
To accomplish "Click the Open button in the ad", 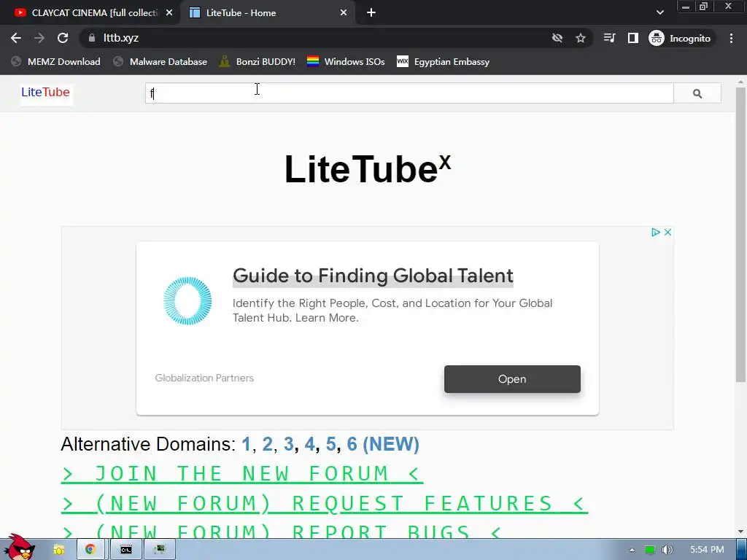I will (x=512, y=379).
